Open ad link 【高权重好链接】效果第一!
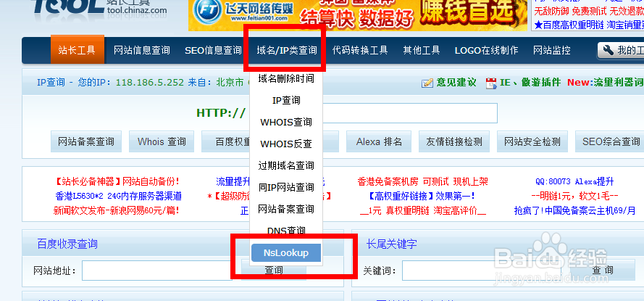Screen dimensions: 644x301 422,196
